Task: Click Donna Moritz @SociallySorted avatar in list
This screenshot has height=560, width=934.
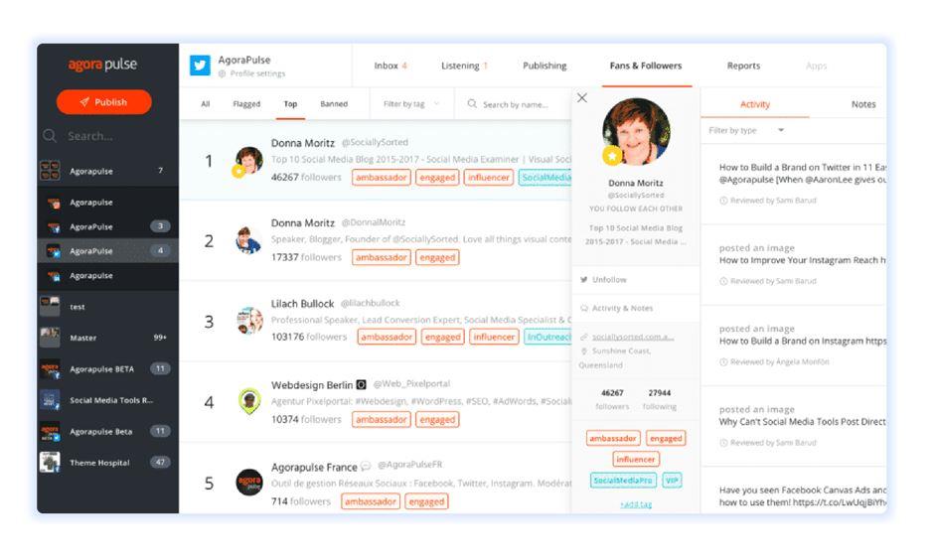Action: pos(249,161)
